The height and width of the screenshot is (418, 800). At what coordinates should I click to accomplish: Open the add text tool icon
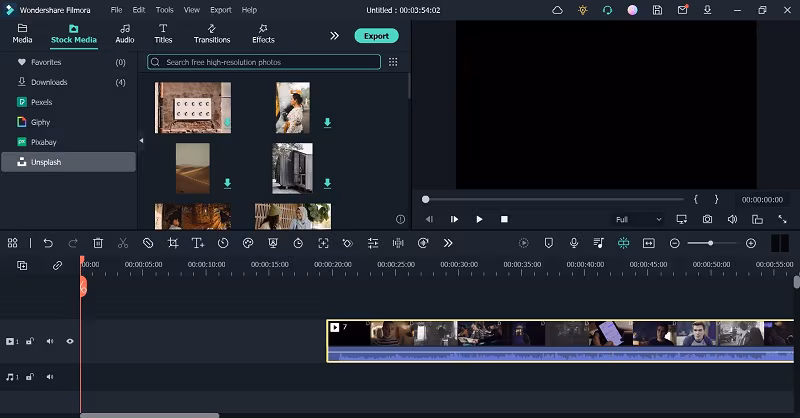click(x=198, y=243)
